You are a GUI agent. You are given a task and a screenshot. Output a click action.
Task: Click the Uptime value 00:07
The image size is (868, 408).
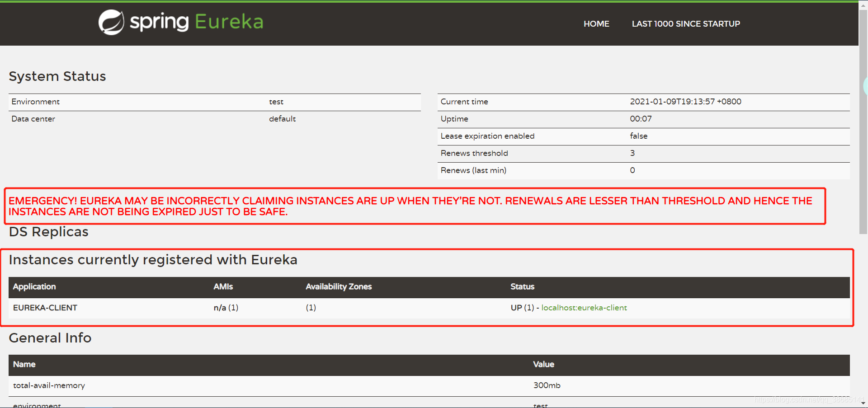click(x=641, y=119)
